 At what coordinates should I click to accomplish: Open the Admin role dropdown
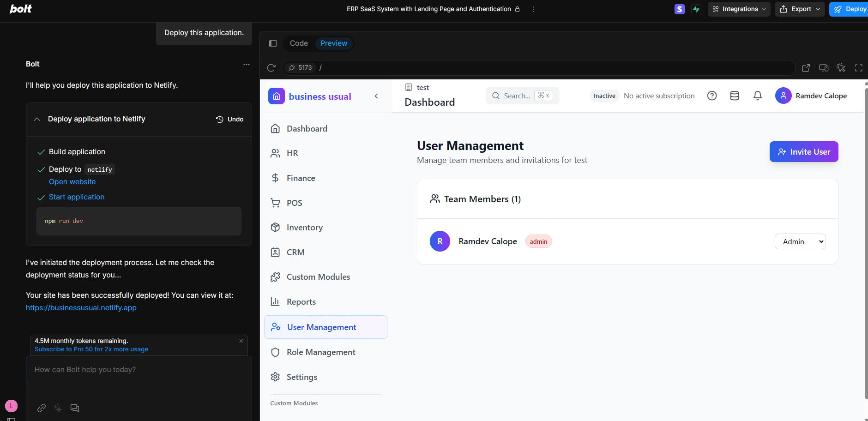point(800,241)
